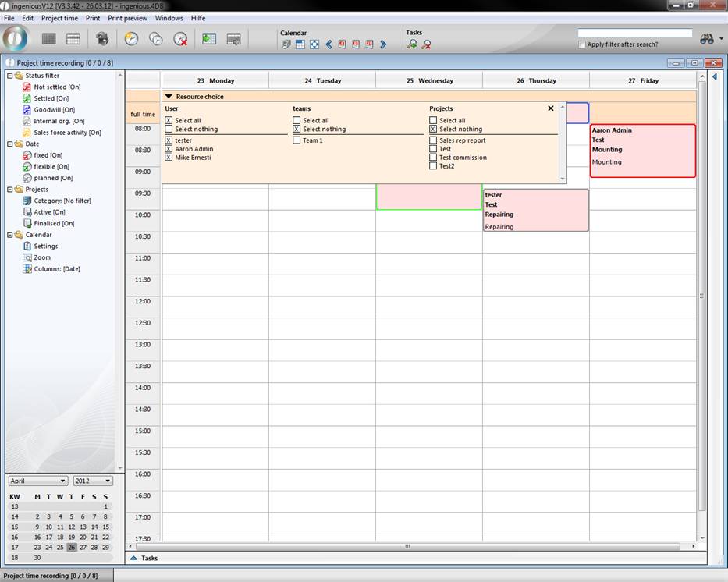Open the Print preview menu

[x=128, y=18]
